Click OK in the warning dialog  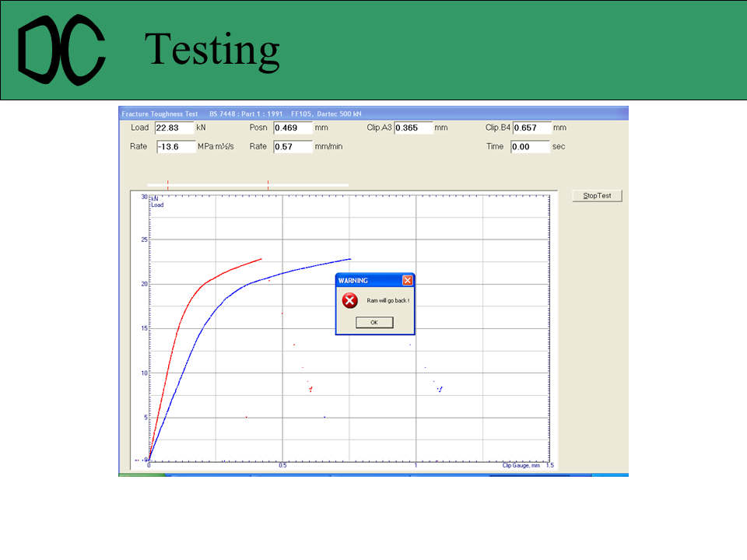[374, 322]
